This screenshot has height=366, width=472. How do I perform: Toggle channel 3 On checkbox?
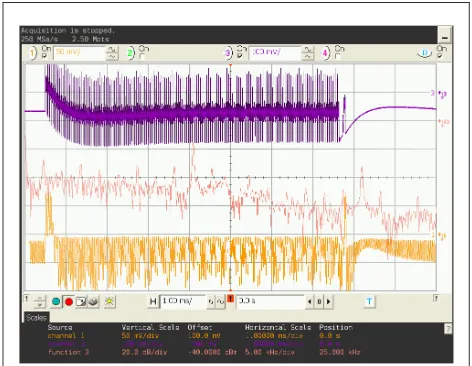[240, 57]
